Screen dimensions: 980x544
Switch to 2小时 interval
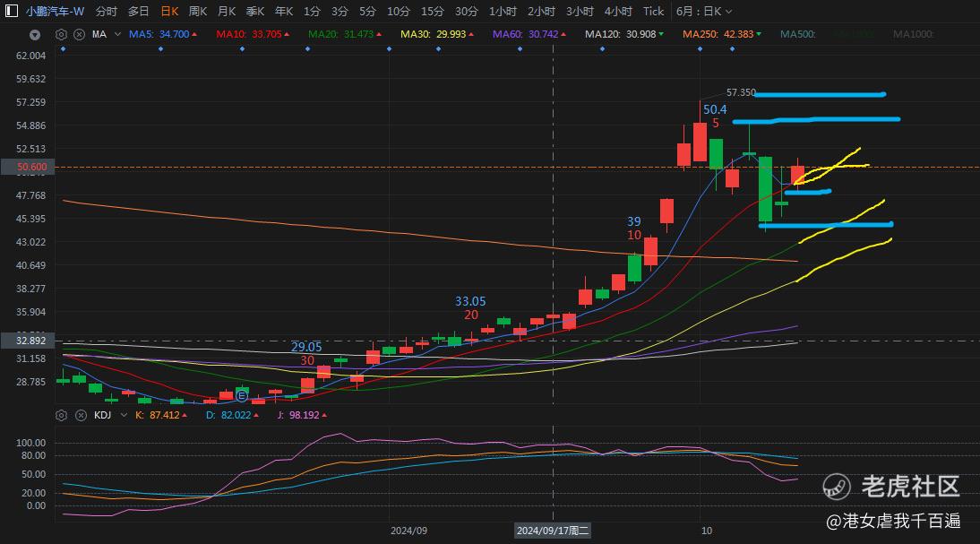click(541, 12)
